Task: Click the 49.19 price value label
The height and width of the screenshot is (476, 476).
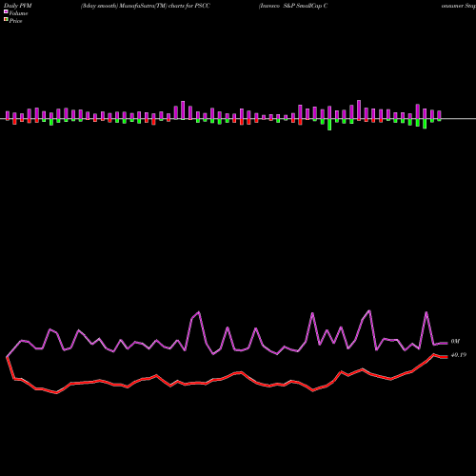Action: coord(459,355)
